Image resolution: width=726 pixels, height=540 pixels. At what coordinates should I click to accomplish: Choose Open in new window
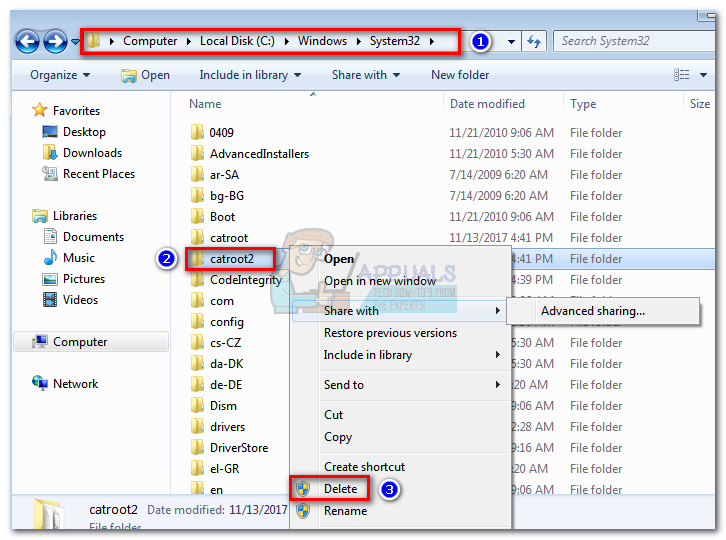pos(401,281)
